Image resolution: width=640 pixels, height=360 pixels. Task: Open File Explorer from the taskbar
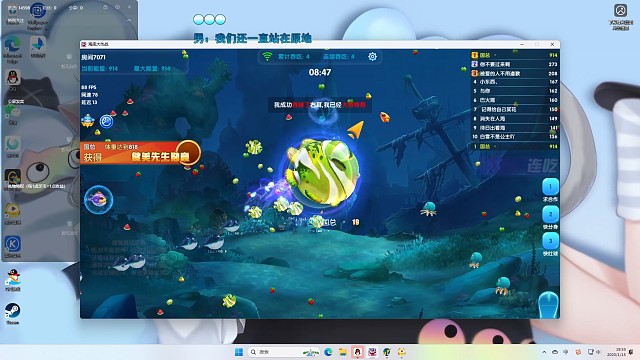pyautogui.click(x=343, y=352)
